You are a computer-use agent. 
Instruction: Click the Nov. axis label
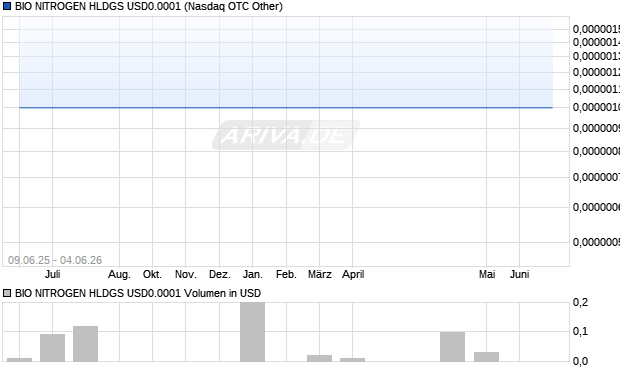(x=185, y=274)
